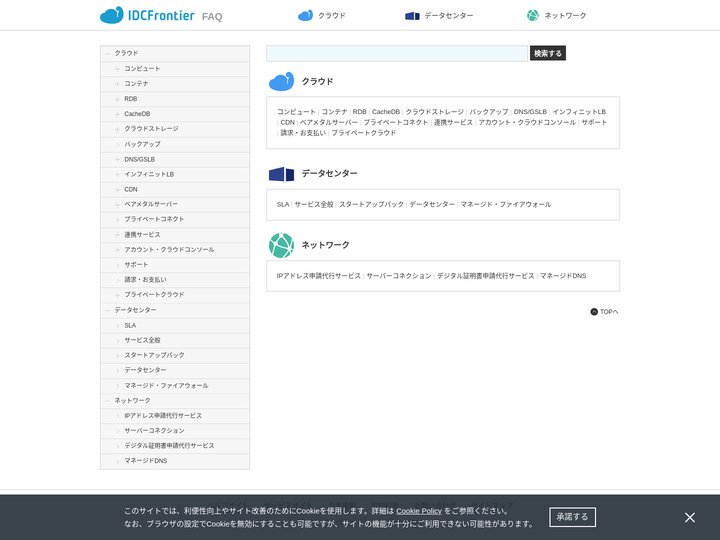
Task: Open サーバーコネクション link in network box
Action: point(399,276)
